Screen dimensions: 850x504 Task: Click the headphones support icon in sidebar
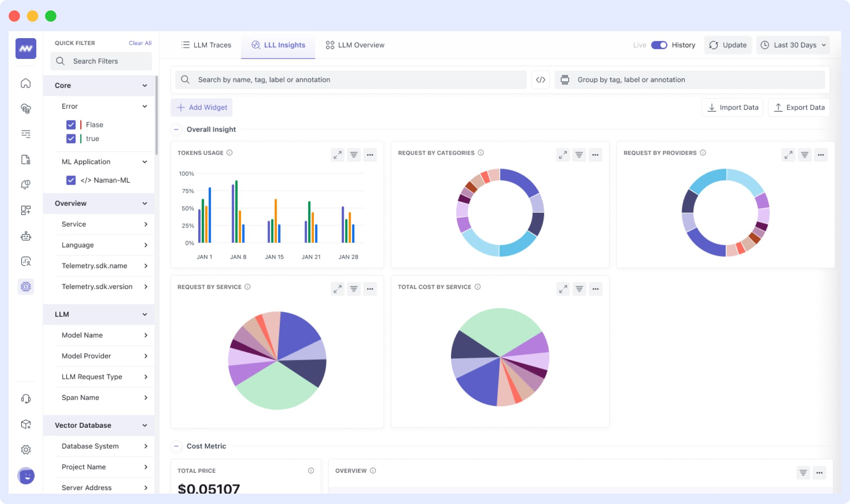coord(26,398)
